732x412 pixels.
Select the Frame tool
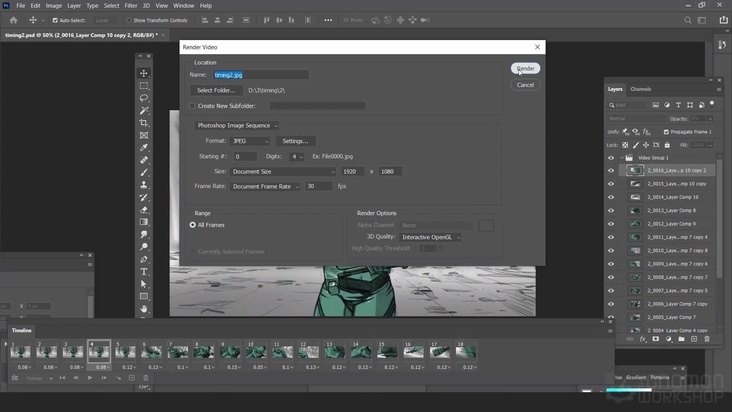(144, 135)
